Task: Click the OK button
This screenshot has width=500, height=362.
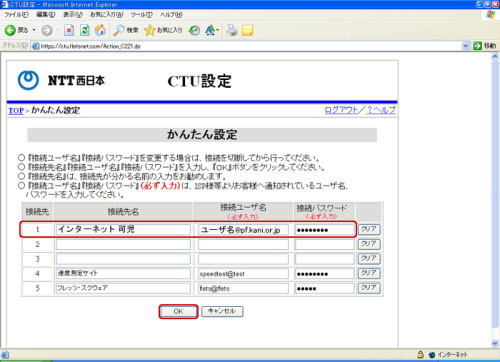Action: pos(178,311)
